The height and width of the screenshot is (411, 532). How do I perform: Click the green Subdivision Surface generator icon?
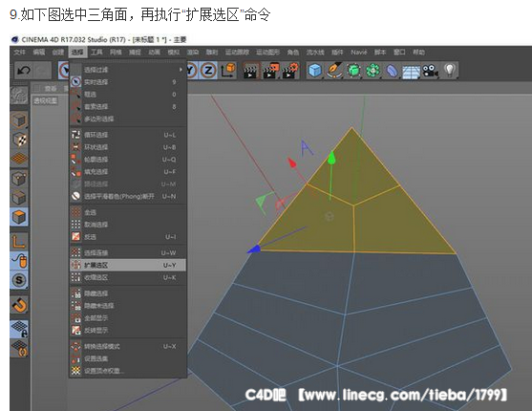click(x=353, y=71)
